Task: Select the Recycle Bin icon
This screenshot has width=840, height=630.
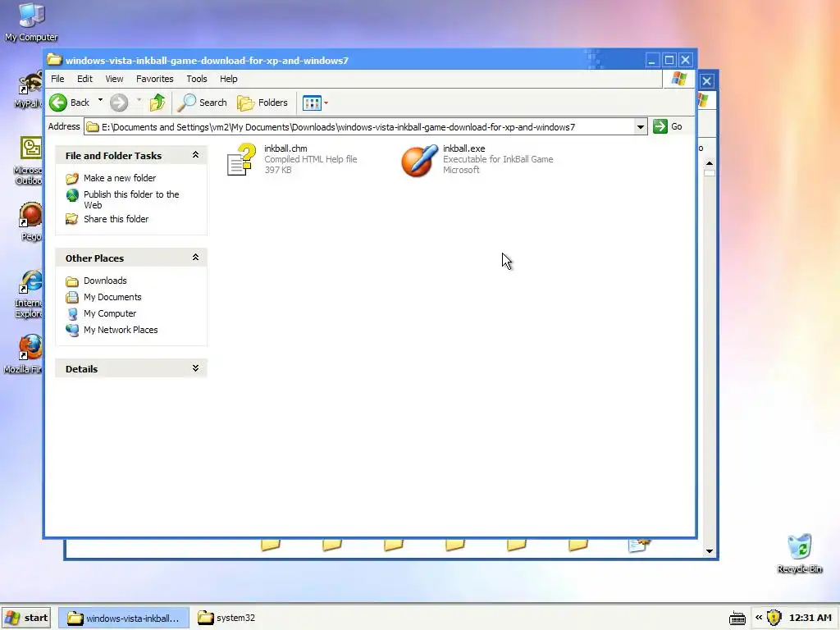Action: [800, 554]
